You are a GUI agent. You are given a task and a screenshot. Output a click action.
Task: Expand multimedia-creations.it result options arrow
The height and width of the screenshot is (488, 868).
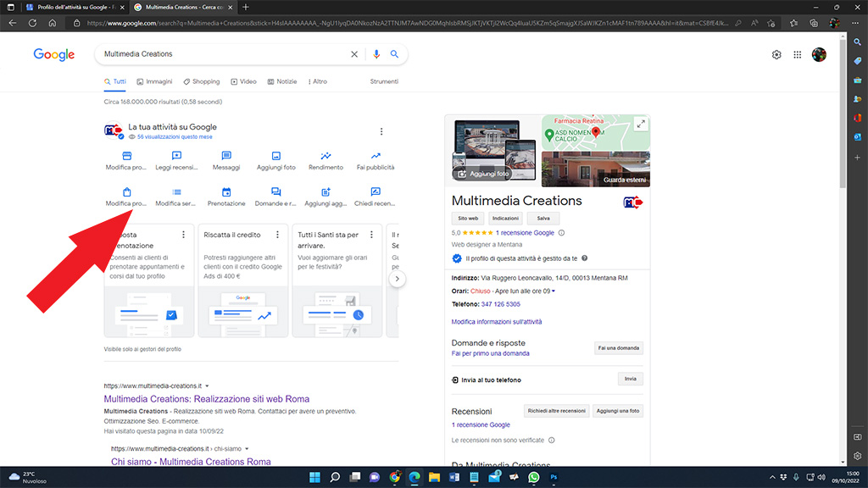point(207,386)
